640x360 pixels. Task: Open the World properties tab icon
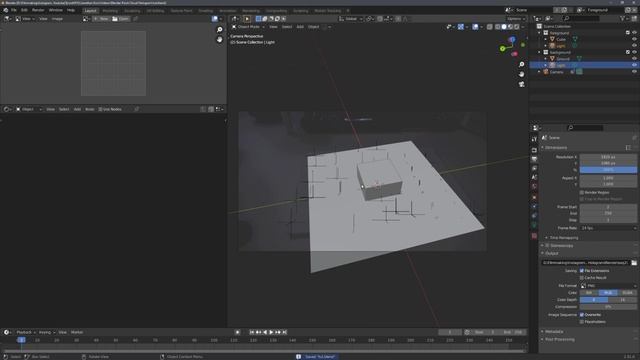pos(534,187)
